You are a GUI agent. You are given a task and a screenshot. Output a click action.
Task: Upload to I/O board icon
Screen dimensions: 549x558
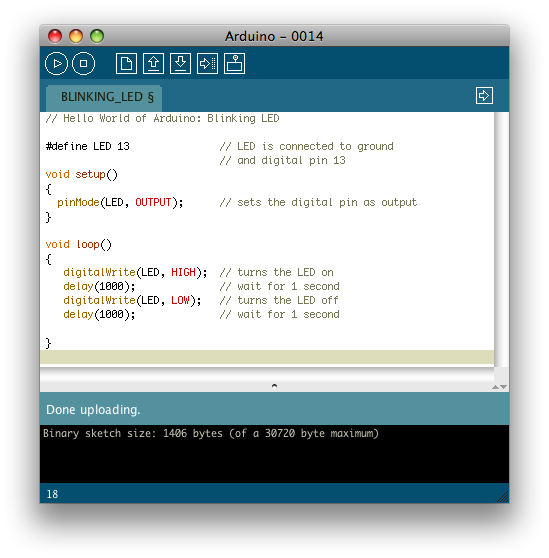click(x=207, y=64)
